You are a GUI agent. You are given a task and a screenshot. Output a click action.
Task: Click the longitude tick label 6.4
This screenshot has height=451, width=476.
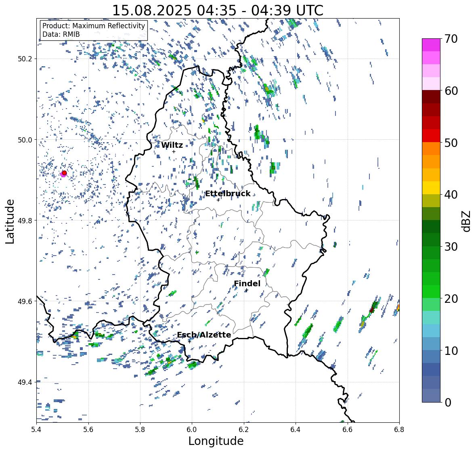click(296, 430)
